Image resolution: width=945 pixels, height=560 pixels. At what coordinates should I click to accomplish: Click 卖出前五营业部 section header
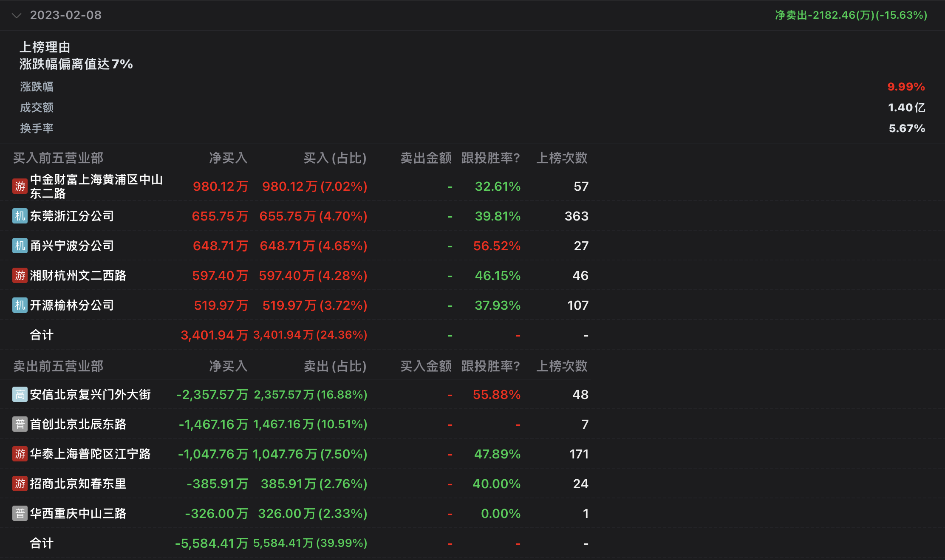pos(58,366)
